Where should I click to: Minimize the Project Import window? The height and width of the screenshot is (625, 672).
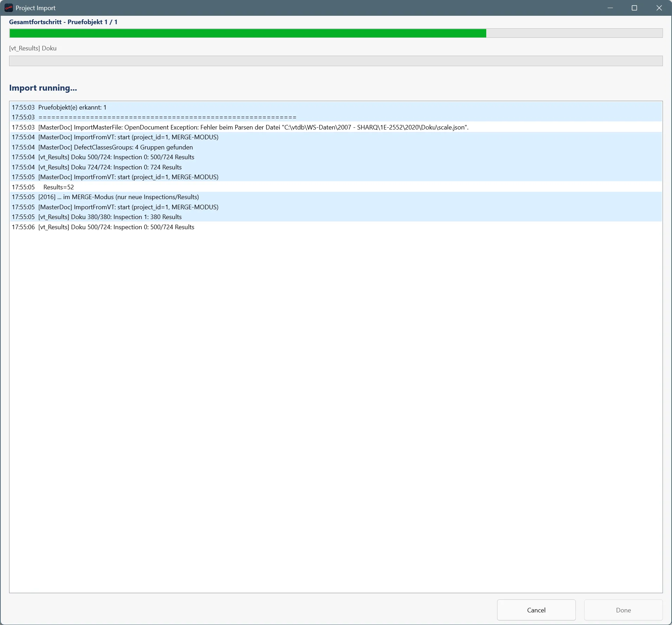tap(610, 8)
